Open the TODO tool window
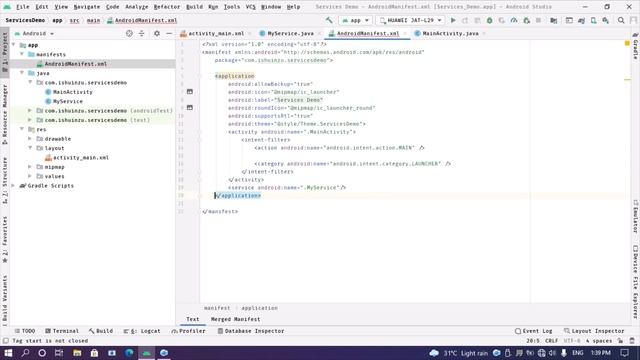The height and width of the screenshot is (360, 640). click(24, 331)
